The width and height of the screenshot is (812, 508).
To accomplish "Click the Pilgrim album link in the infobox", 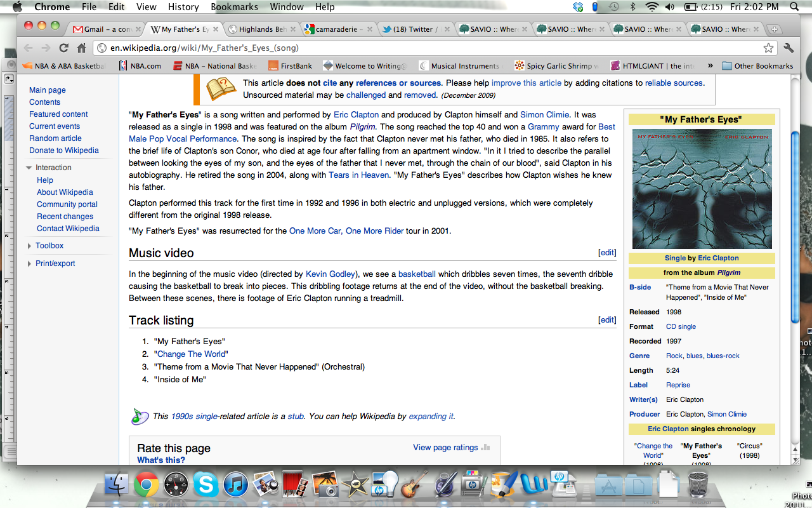I will 729,272.
